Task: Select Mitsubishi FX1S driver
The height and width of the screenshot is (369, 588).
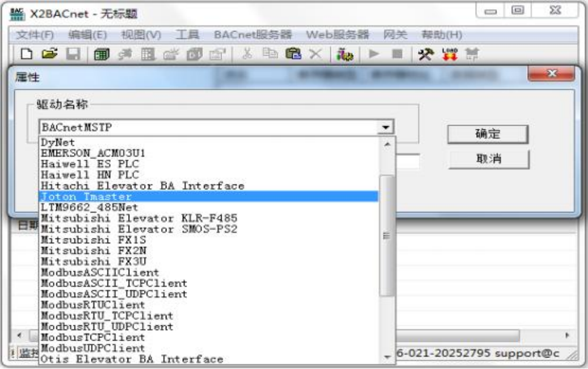Action: pos(208,240)
